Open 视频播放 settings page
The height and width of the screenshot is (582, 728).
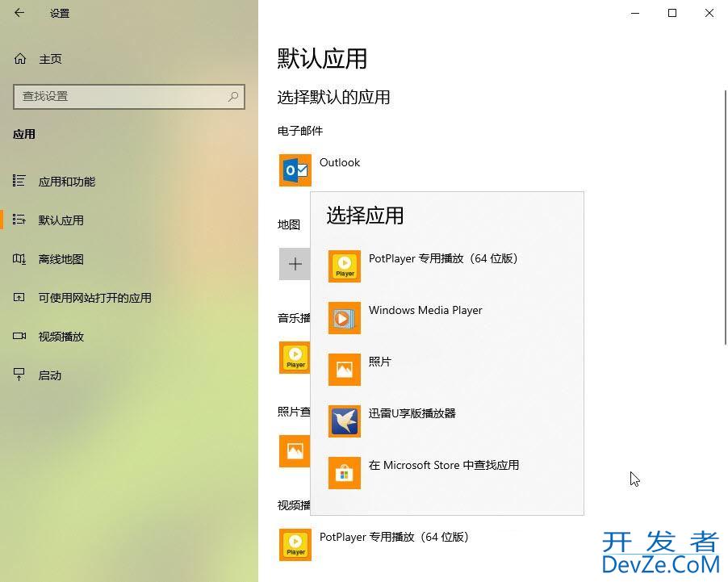(61, 337)
